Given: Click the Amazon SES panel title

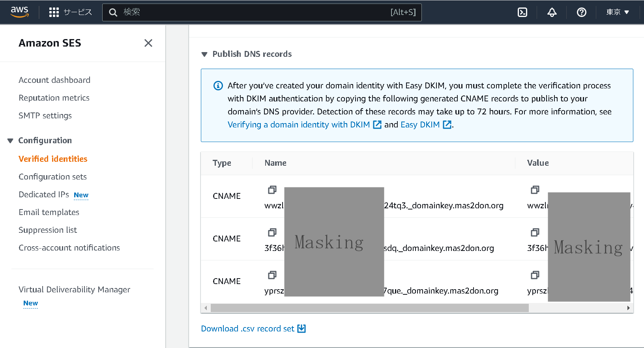Looking at the screenshot, I should coord(50,43).
